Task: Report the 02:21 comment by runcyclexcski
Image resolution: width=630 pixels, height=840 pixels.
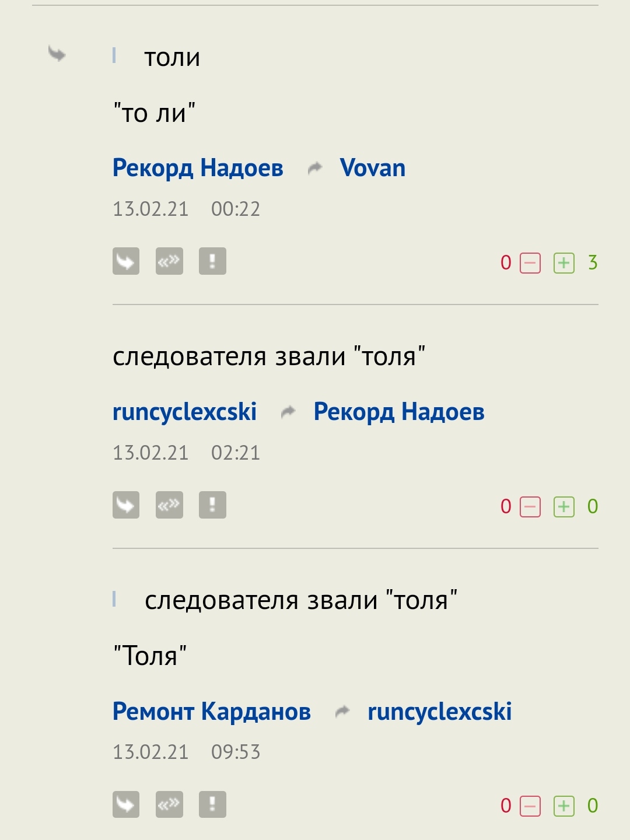Action: pyautogui.click(x=212, y=505)
